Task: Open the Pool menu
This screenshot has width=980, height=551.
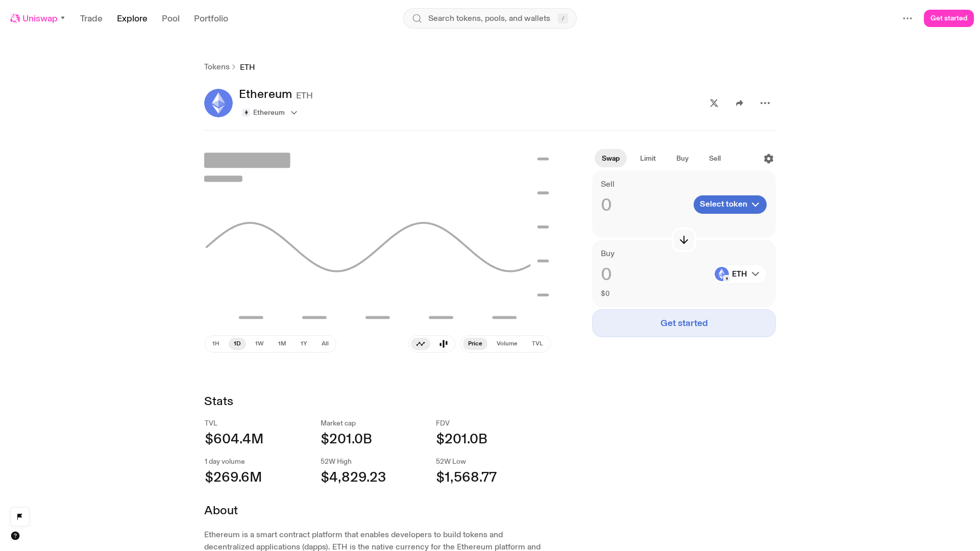Action: pos(171,18)
